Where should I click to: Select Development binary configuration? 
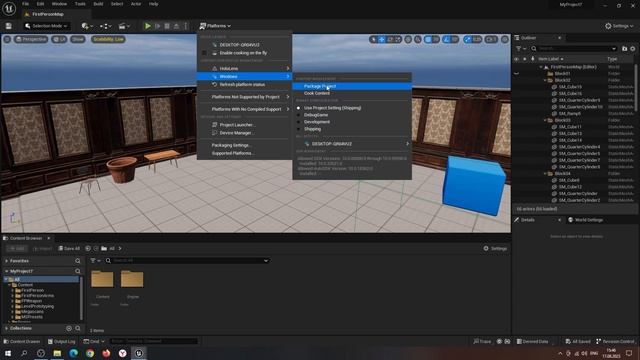pos(317,122)
